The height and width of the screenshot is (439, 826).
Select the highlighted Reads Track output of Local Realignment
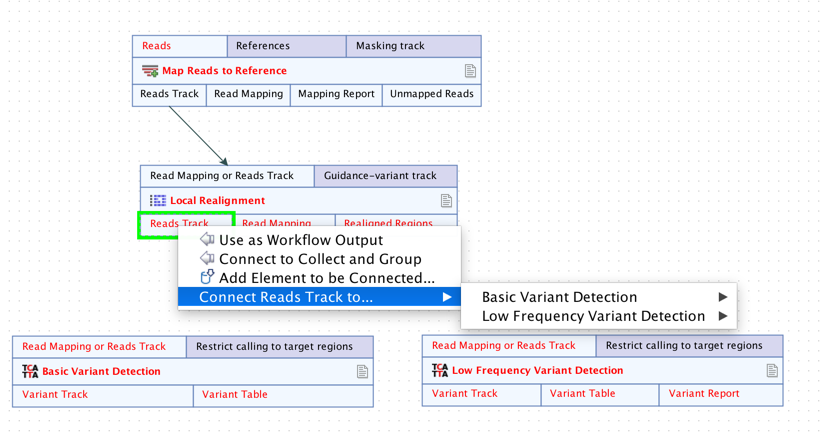coord(180,224)
